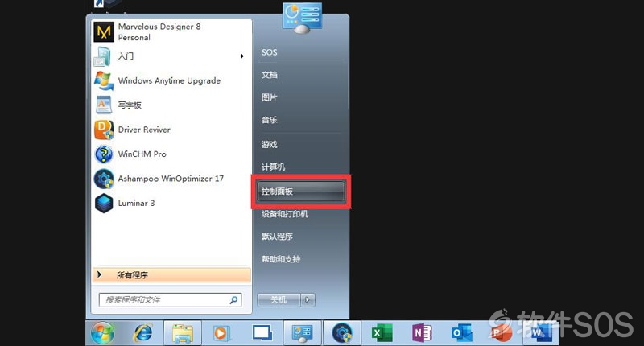Open the SOS user folder

pos(270,52)
